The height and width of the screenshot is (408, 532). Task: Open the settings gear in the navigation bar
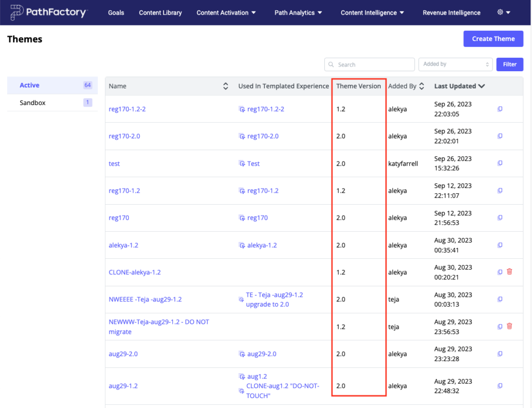(x=500, y=12)
